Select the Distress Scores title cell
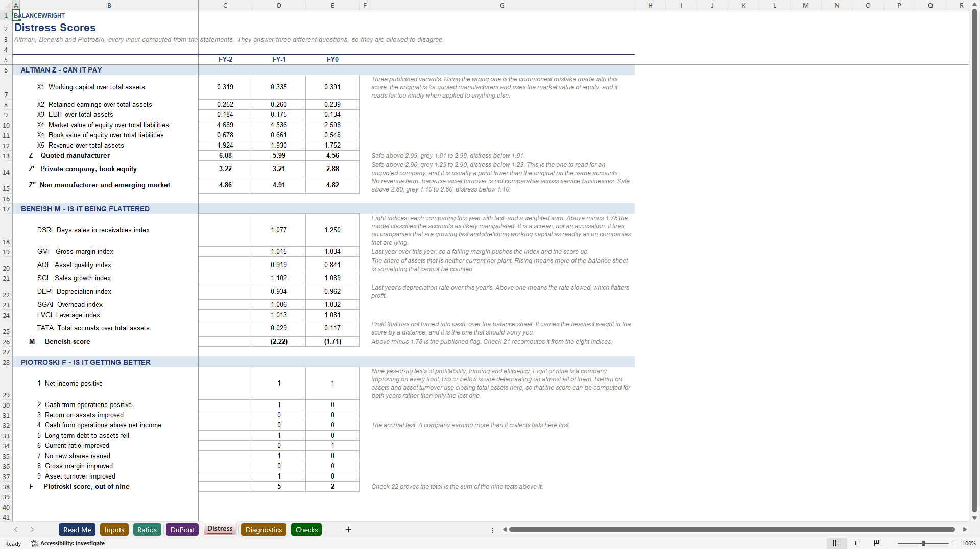The width and height of the screenshot is (980, 549). click(x=55, y=28)
